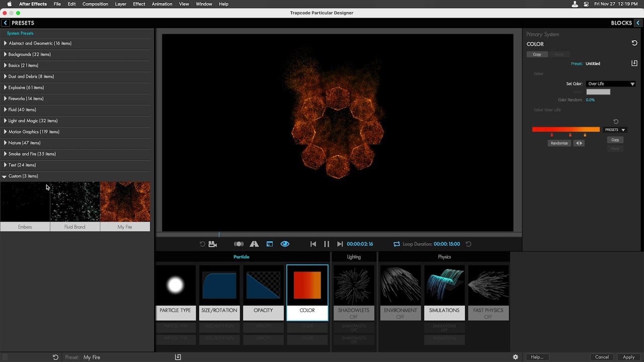Reset the Color Over Life gradient
644x362 pixels.
616,121
